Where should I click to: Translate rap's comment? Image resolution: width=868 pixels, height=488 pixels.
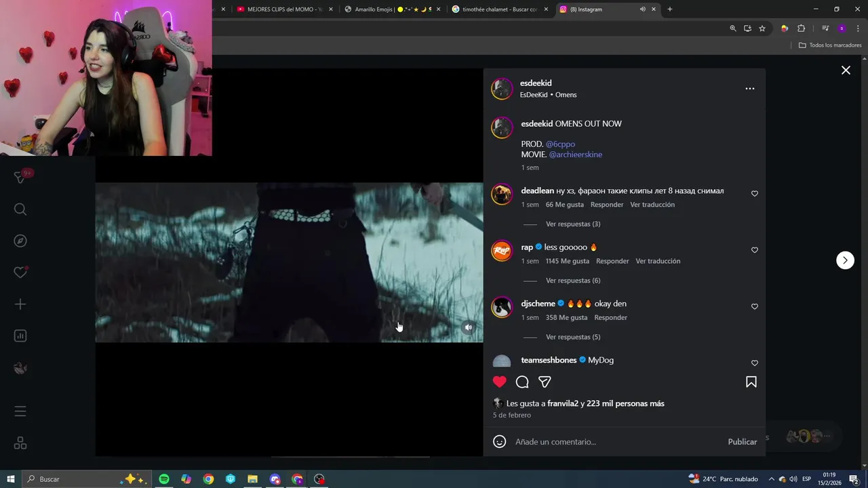tap(658, 261)
